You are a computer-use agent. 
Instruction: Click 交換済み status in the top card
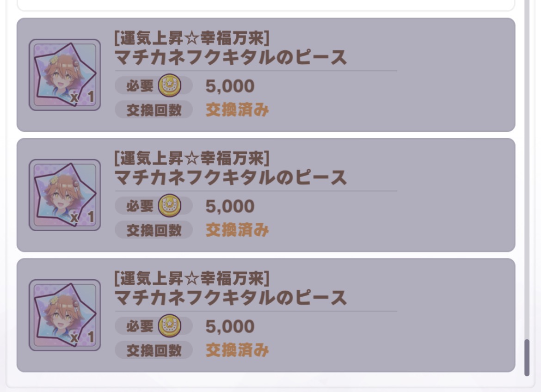coord(237,110)
